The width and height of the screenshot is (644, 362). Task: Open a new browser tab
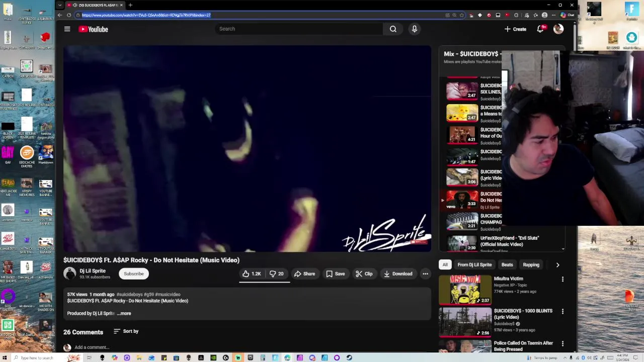pyautogui.click(x=130, y=5)
